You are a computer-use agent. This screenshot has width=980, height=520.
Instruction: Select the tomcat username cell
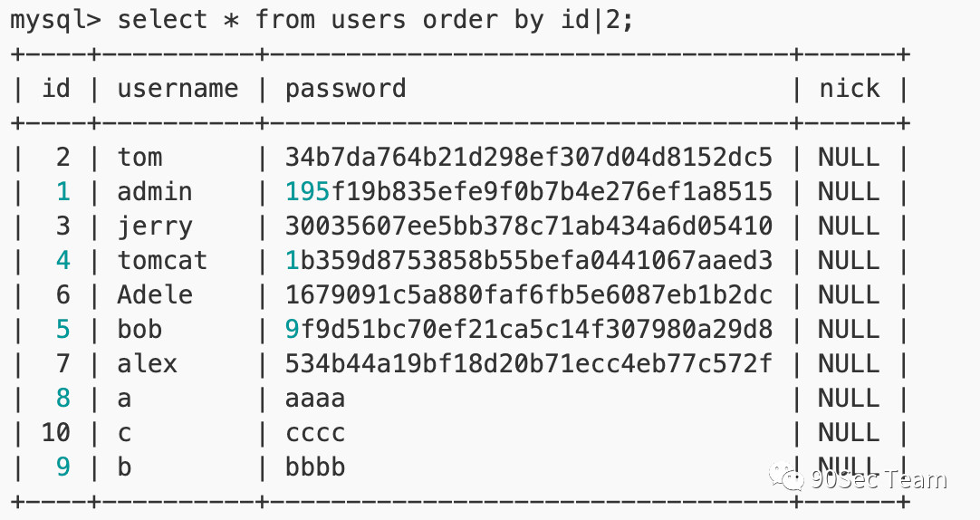tap(162, 260)
